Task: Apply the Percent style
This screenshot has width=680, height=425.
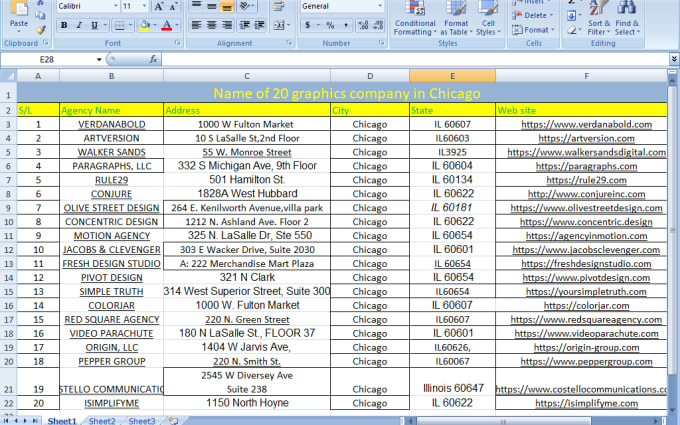Action: (330, 25)
